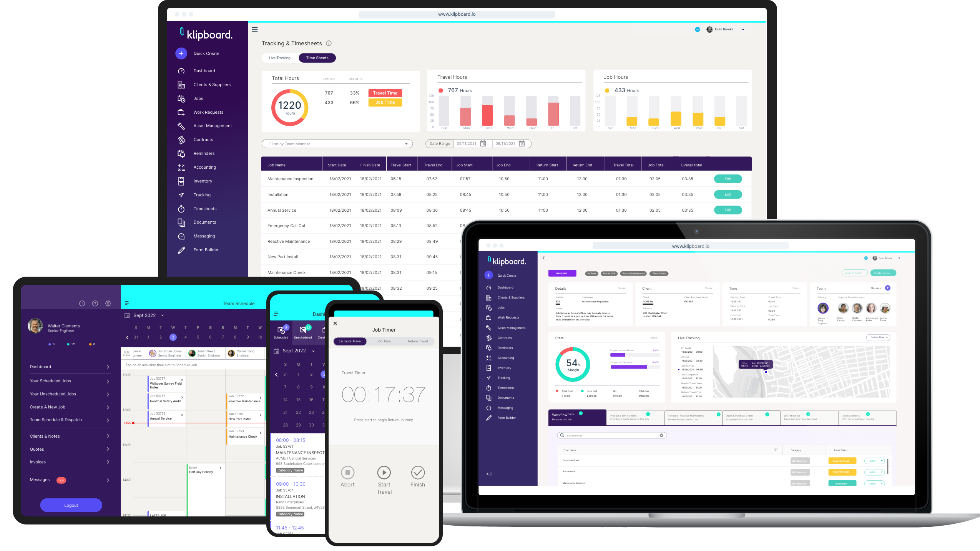The height and width of the screenshot is (551, 980).
Task: Toggle the Finish job timer button
Action: [x=417, y=472]
